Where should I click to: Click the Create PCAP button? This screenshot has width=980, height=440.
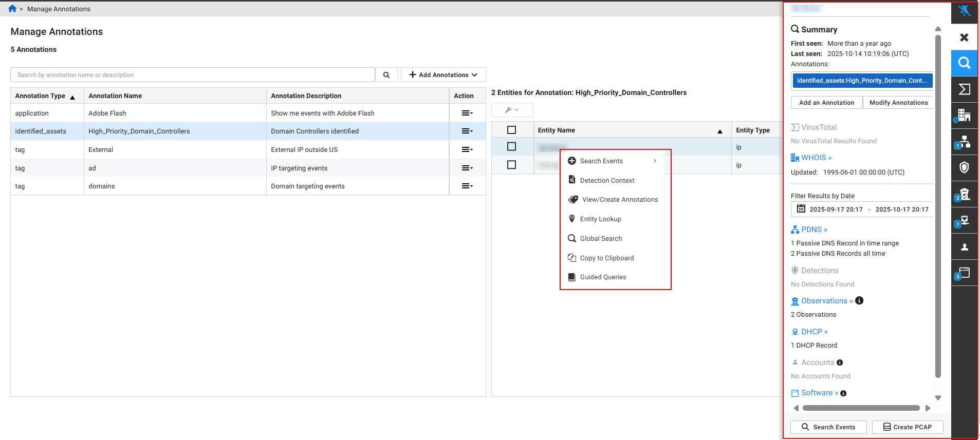pyautogui.click(x=907, y=427)
